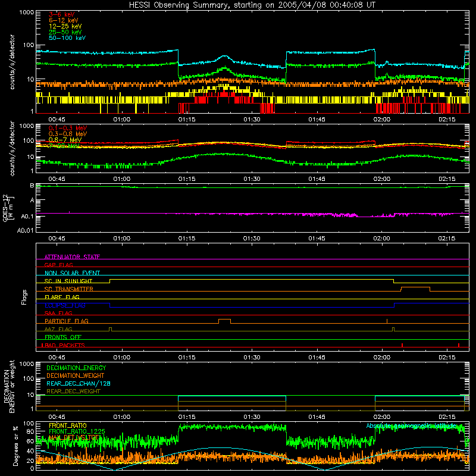This screenshot has width=476, height=476.
Task: Select the FLARE_FLAG label
Action: tap(62, 297)
